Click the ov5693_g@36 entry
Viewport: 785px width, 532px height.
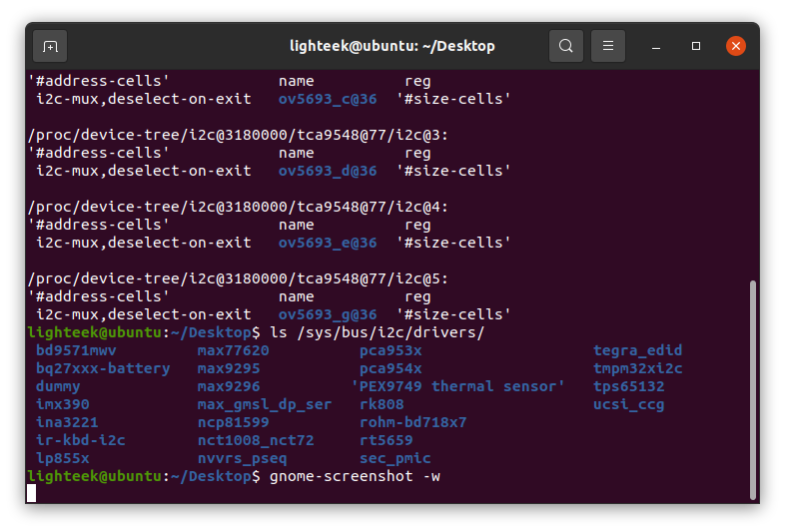[328, 314]
